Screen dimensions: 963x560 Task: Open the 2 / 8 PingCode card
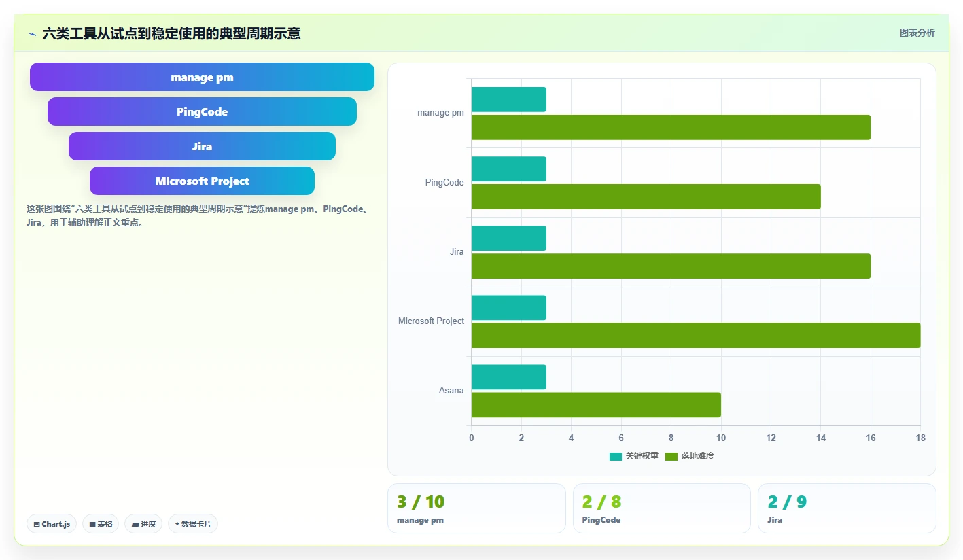point(662,508)
